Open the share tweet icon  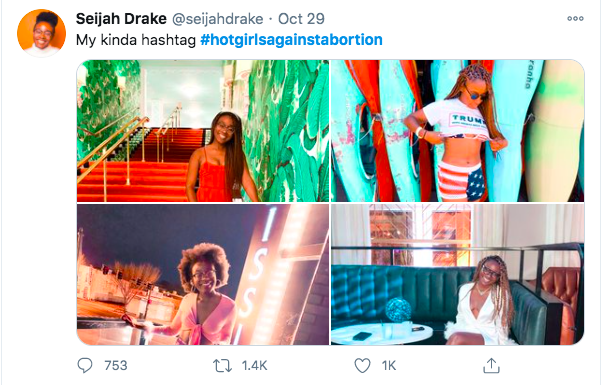click(491, 365)
